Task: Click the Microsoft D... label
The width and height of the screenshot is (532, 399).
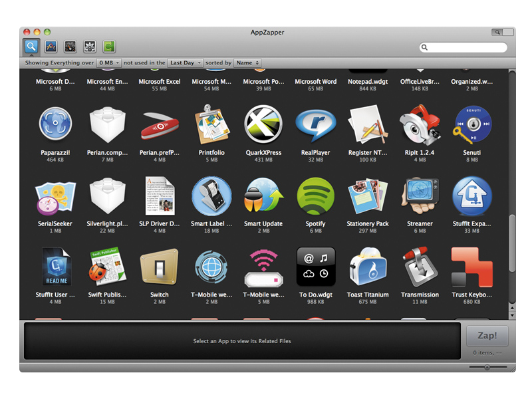Action: coord(55,82)
